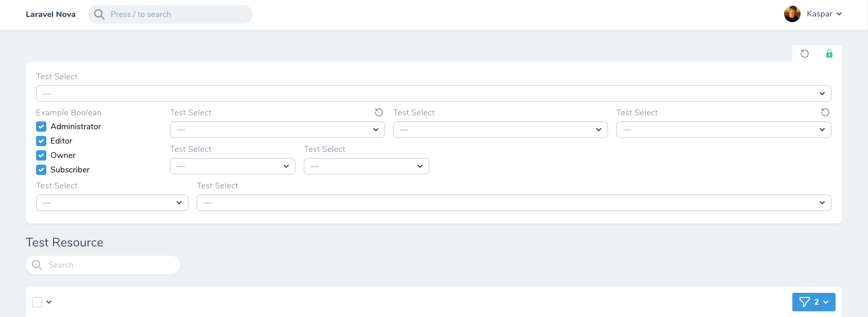
Task: Toggle the Subscriber checkbox
Action: [41, 170]
